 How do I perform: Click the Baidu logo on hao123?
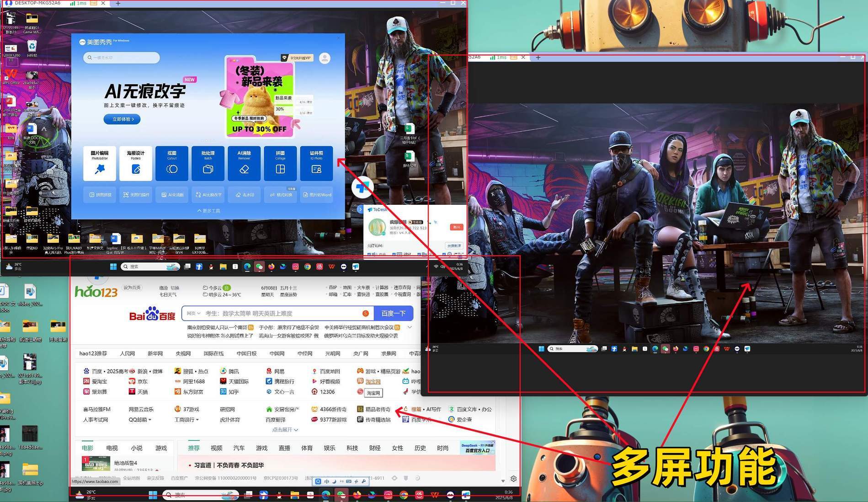(152, 315)
